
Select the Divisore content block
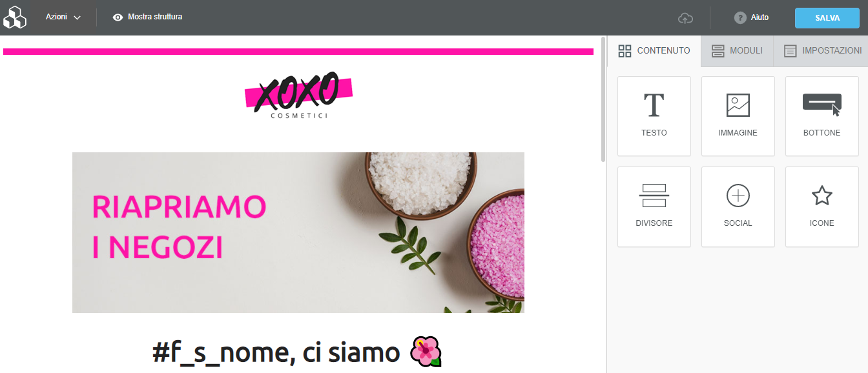654,207
